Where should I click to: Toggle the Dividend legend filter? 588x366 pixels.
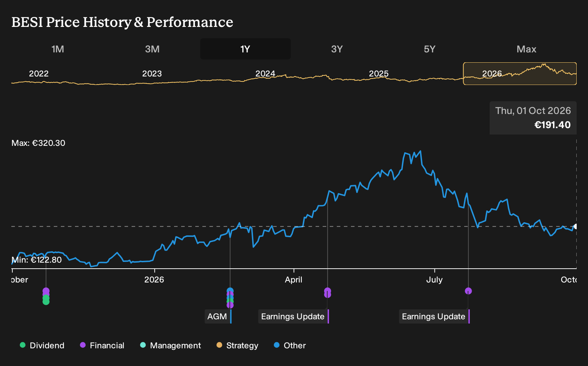tap(42, 345)
